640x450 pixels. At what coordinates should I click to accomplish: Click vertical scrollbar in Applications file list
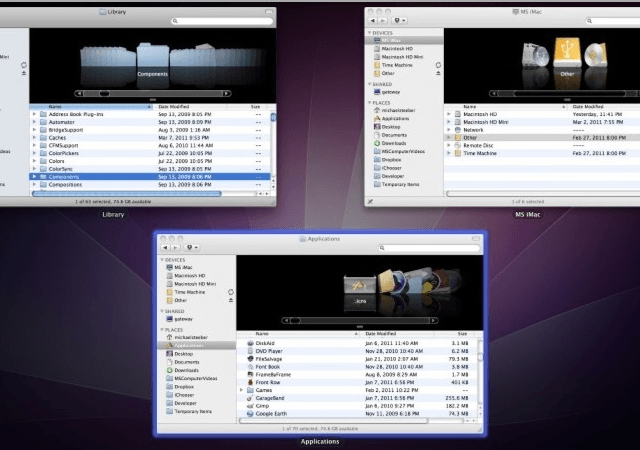pos(480,357)
